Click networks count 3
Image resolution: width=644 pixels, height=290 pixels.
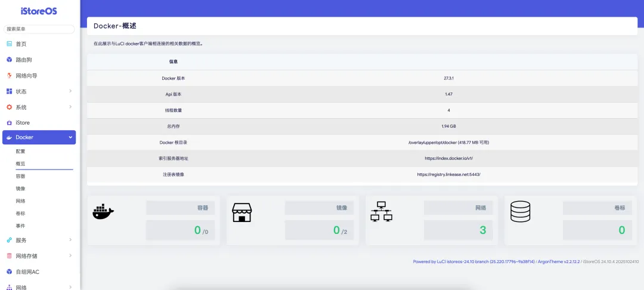click(482, 230)
